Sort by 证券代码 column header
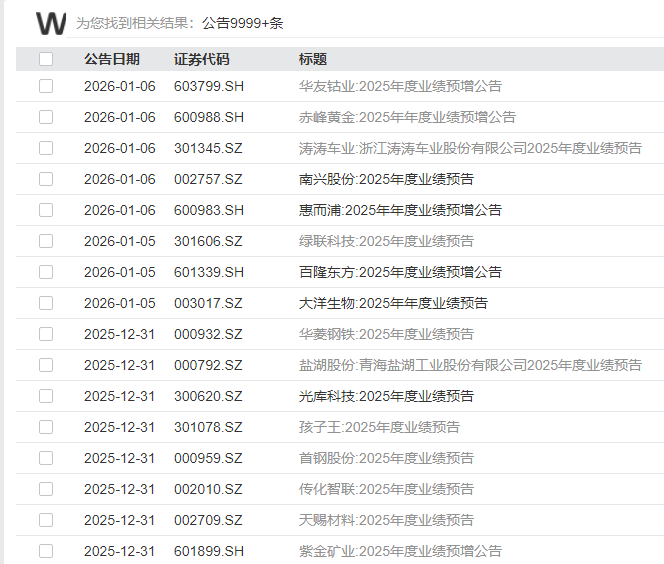Viewport: 664px width, 564px height. [x=202, y=59]
